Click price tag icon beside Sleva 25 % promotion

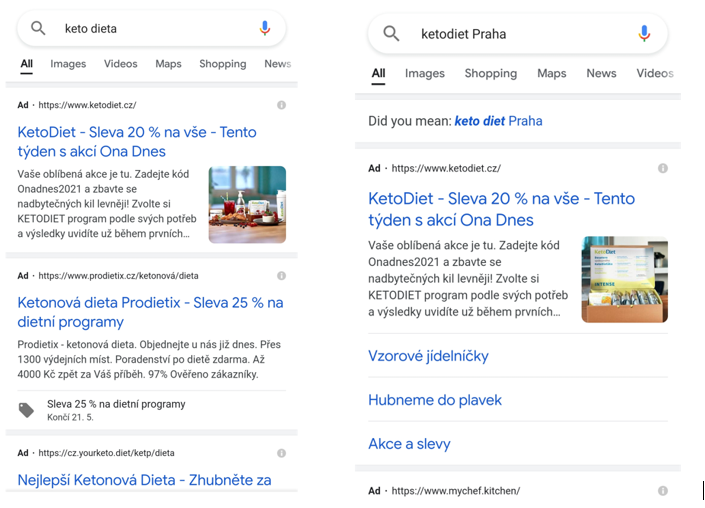pyautogui.click(x=26, y=410)
